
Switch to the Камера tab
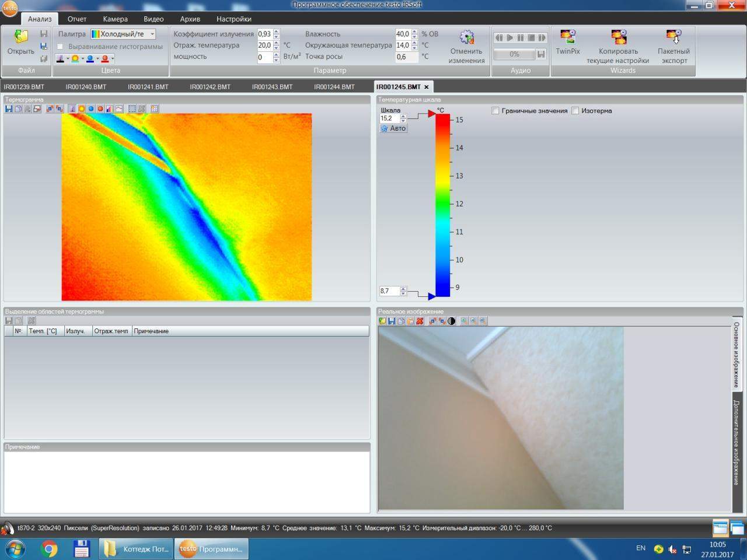[x=115, y=19]
